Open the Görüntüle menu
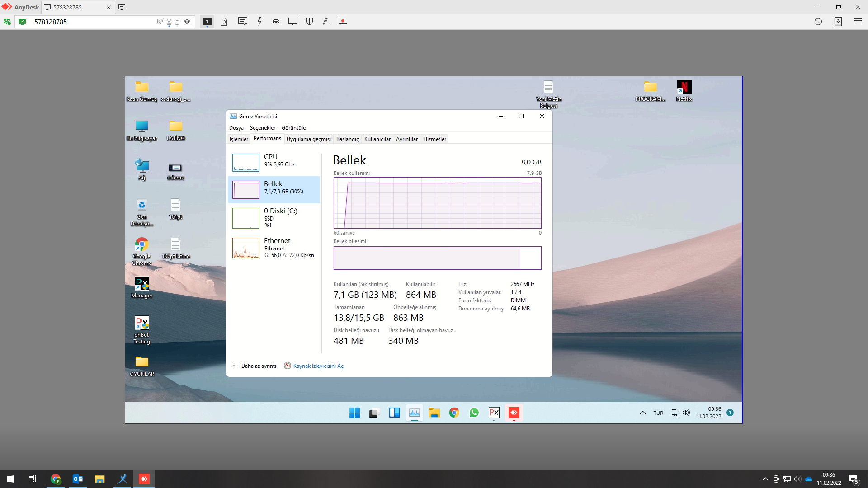The width and height of the screenshot is (868, 488). [293, 128]
